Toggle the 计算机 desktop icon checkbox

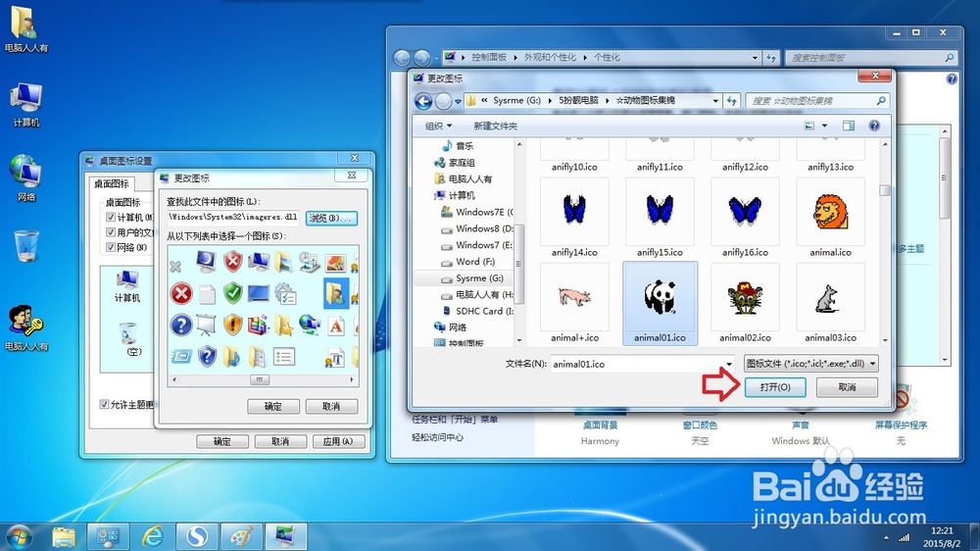click(x=111, y=217)
